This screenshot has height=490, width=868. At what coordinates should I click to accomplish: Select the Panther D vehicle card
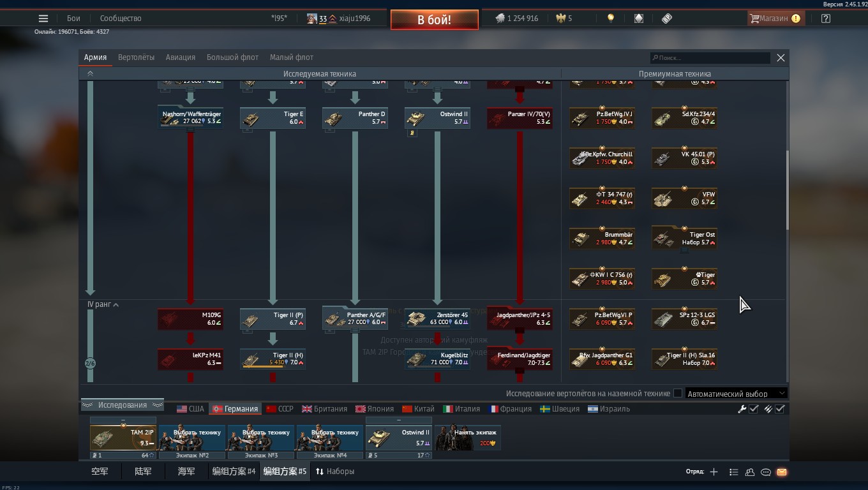[x=355, y=118]
